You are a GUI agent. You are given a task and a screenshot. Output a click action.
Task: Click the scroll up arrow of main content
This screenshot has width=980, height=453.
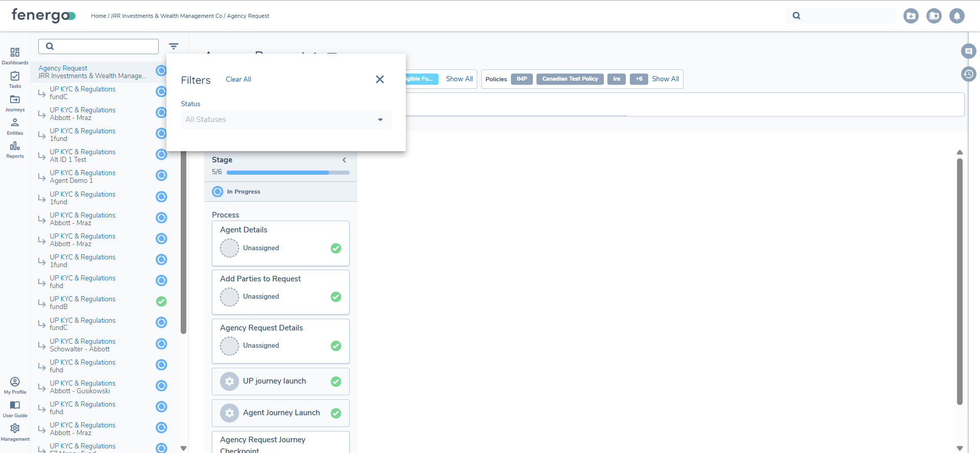pos(960,152)
